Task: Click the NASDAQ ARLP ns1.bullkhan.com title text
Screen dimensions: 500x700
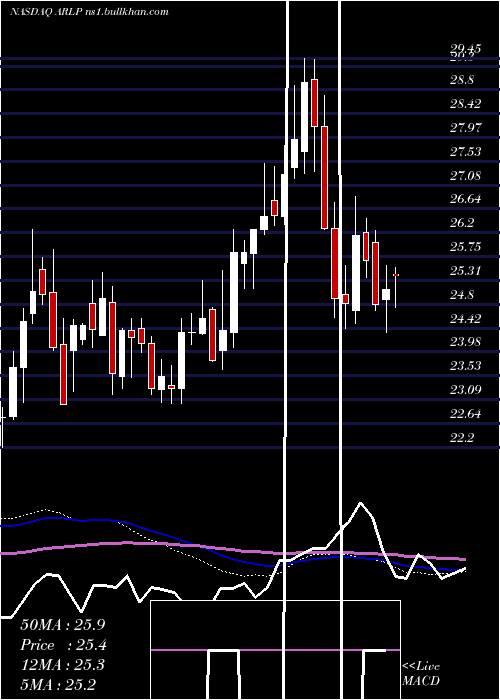Action: pos(89,11)
